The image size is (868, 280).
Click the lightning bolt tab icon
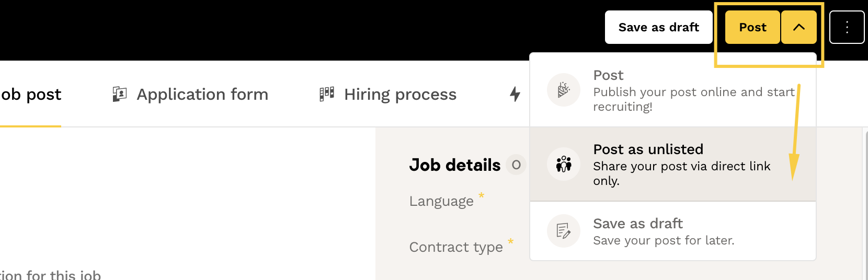pyautogui.click(x=515, y=94)
